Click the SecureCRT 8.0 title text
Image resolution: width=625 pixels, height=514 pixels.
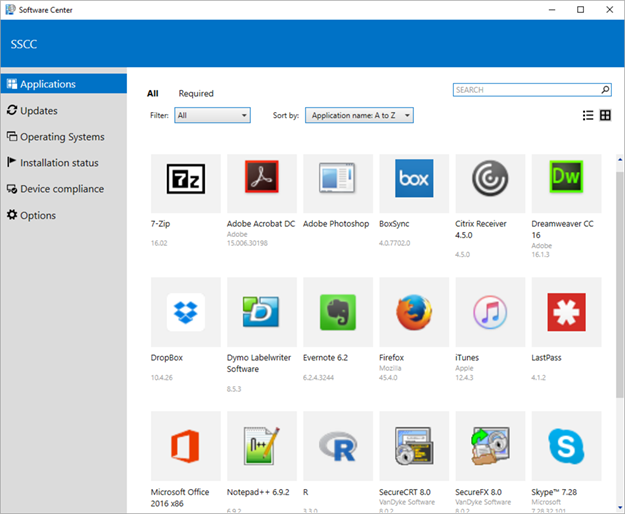tap(405, 492)
